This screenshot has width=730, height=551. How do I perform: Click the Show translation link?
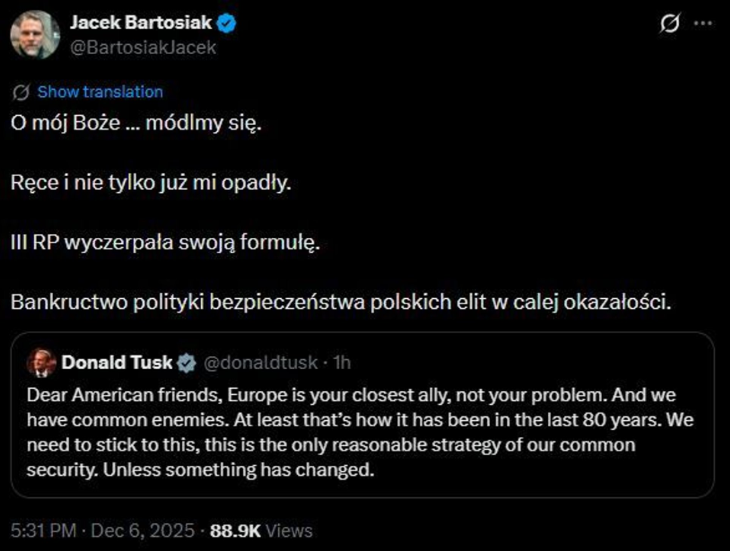pyautogui.click(x=100, y=92)
